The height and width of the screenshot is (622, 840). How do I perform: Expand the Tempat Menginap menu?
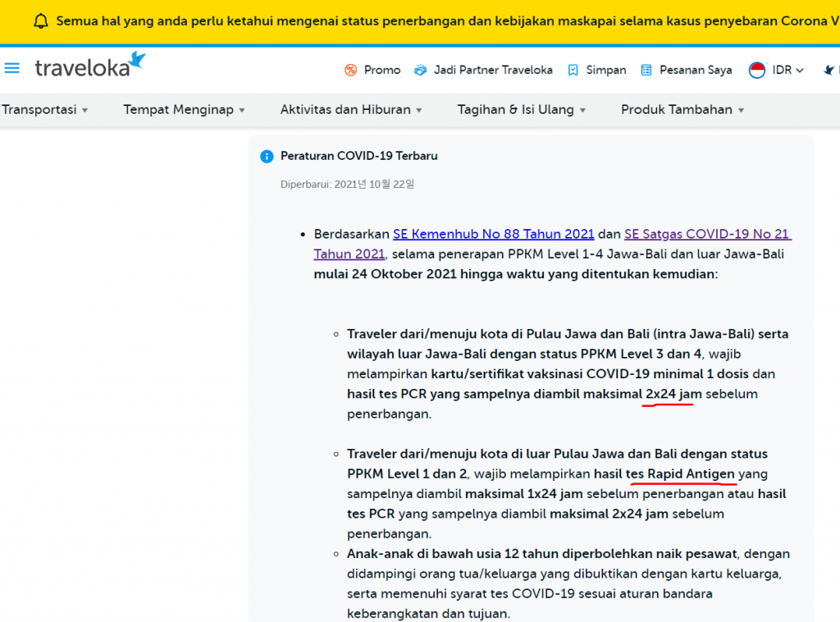pyautogui.click(x=184, y=110)
